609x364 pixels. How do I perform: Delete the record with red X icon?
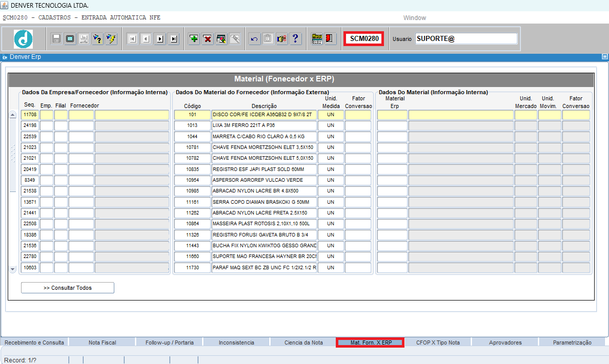208,39
